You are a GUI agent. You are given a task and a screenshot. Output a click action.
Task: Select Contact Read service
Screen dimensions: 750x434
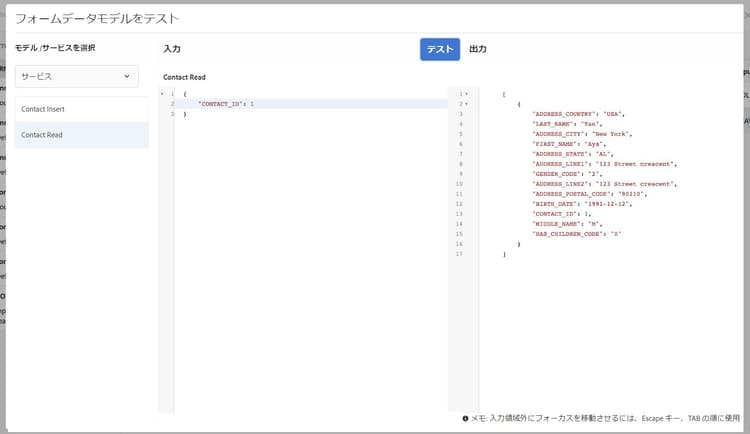click(82, 135)
